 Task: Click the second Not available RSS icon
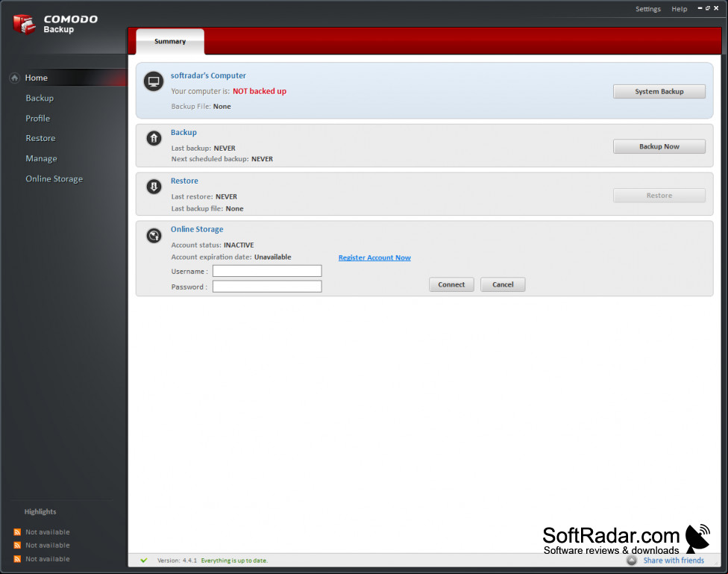(17, 545)
